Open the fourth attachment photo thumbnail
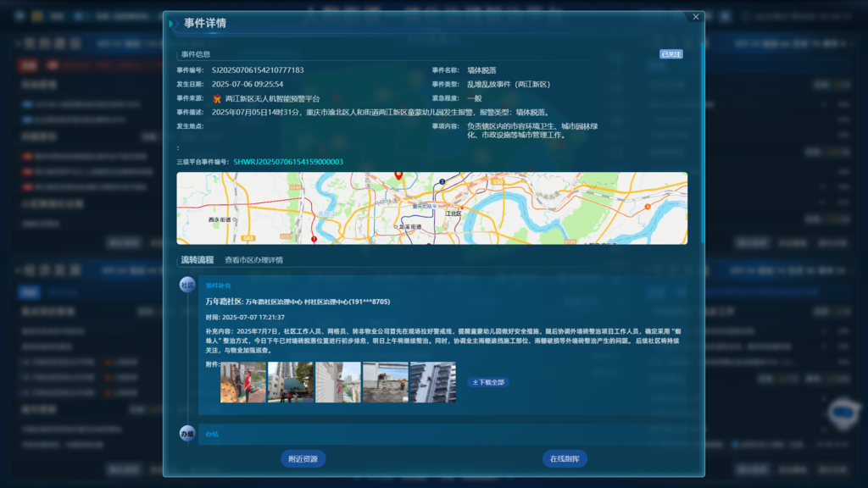This screenshot has height=488, width=868. (x=386, y=382)
